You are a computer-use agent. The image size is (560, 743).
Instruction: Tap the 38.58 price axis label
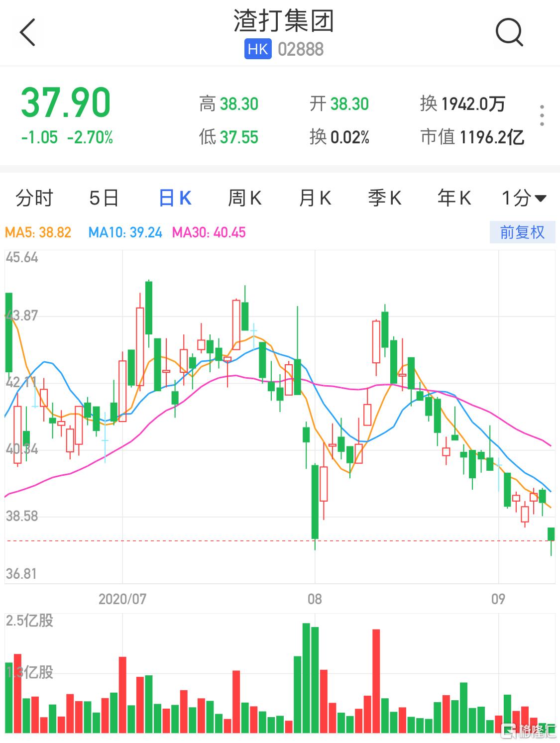coord(22,516)
